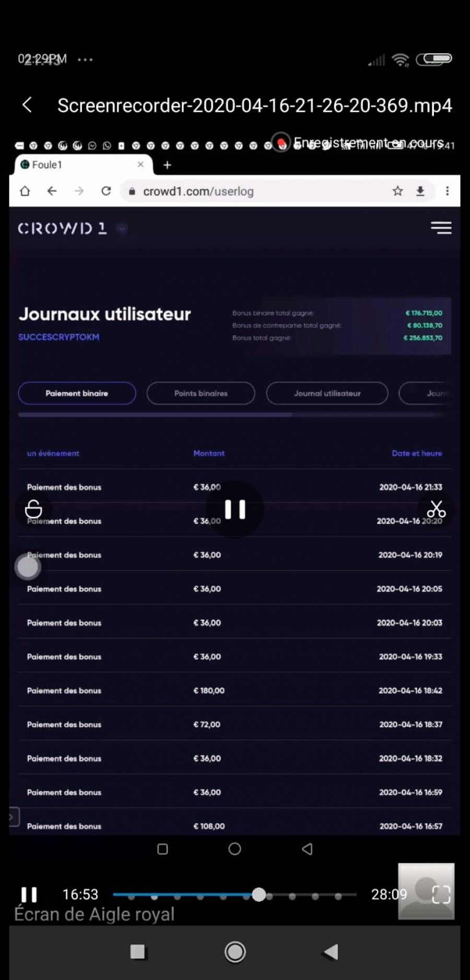Open the scissors trim tool
Viewport: 470px width, 980px height.
pos(436,509)
